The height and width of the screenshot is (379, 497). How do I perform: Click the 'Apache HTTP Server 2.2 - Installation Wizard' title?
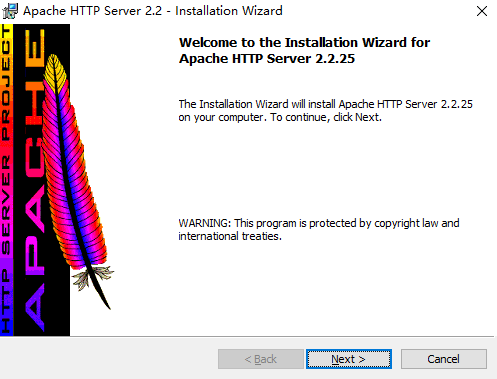pyautogui.click(x=153, y=11)
